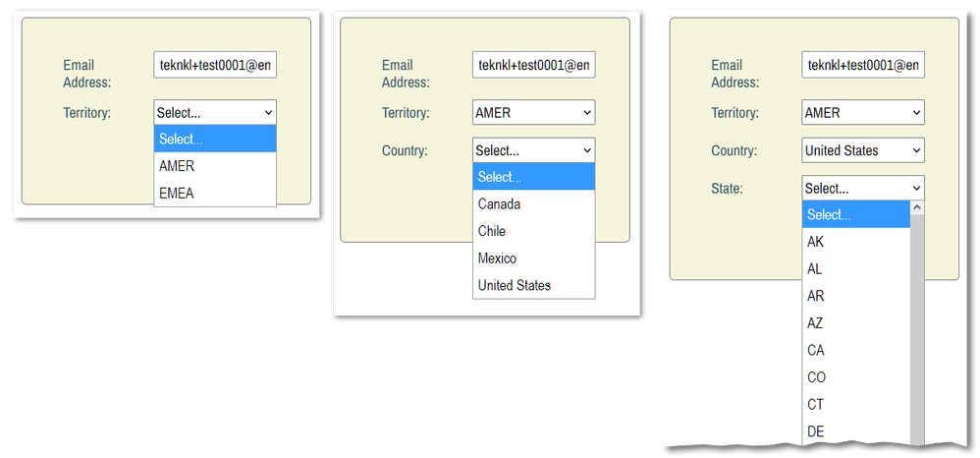980x458 pixels.
Task: Choose EMEA from the Territory list
Action: coord(215,194)
